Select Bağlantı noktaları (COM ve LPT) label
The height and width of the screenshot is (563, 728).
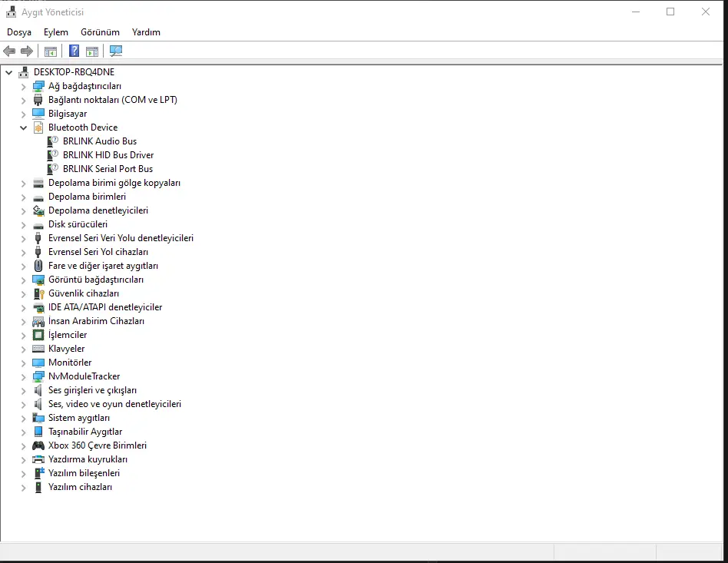[113, 100]
